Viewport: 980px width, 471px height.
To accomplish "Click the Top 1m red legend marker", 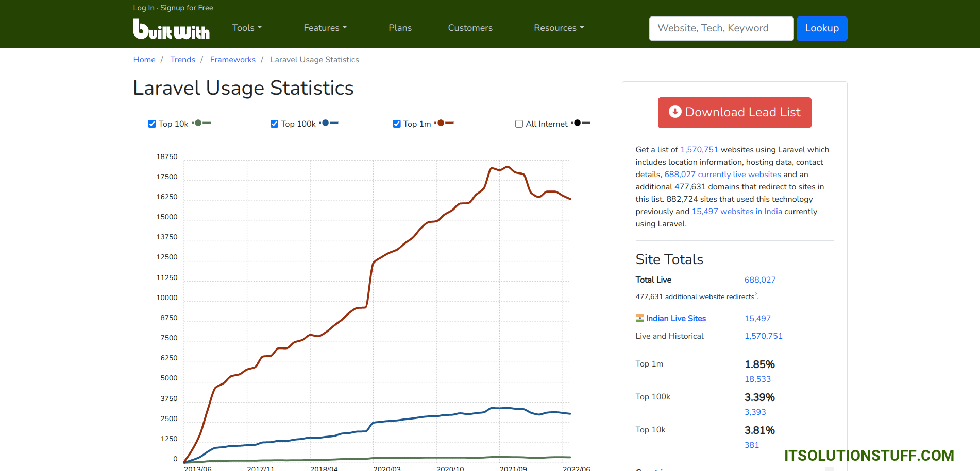I will coord(444,123).
